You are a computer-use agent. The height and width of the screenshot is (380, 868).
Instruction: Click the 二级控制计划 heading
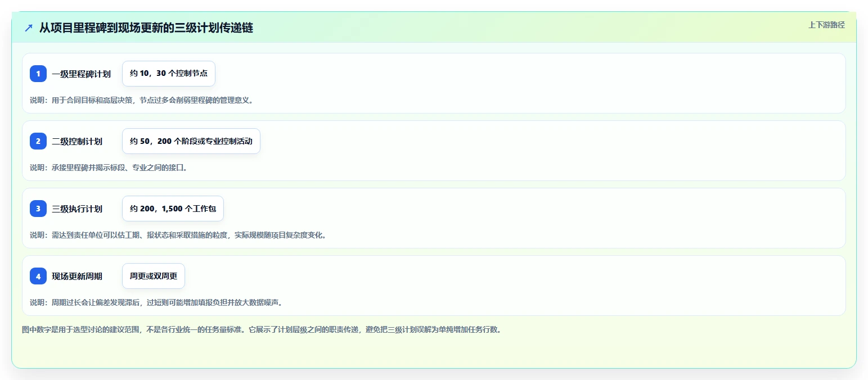(77, 142)
